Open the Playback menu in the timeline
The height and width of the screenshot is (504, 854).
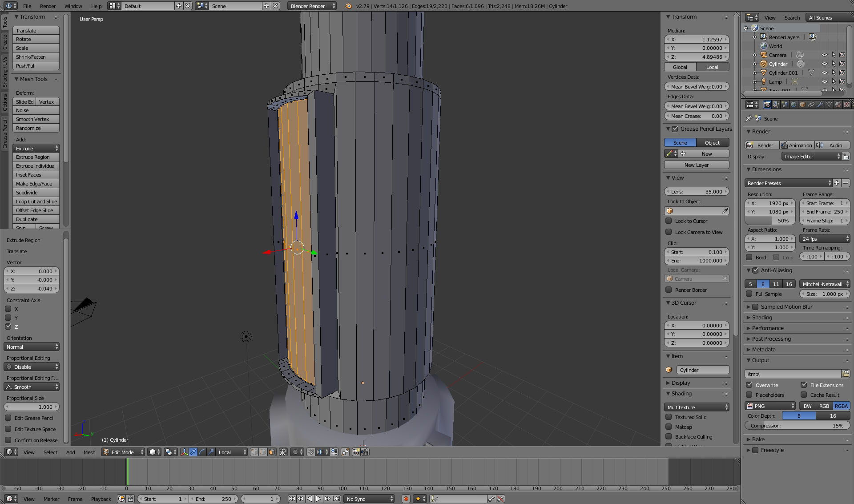point(101,499)
